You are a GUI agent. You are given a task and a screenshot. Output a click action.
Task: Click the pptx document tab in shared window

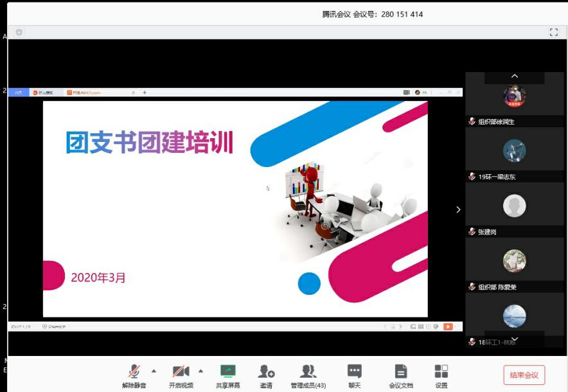87,93
